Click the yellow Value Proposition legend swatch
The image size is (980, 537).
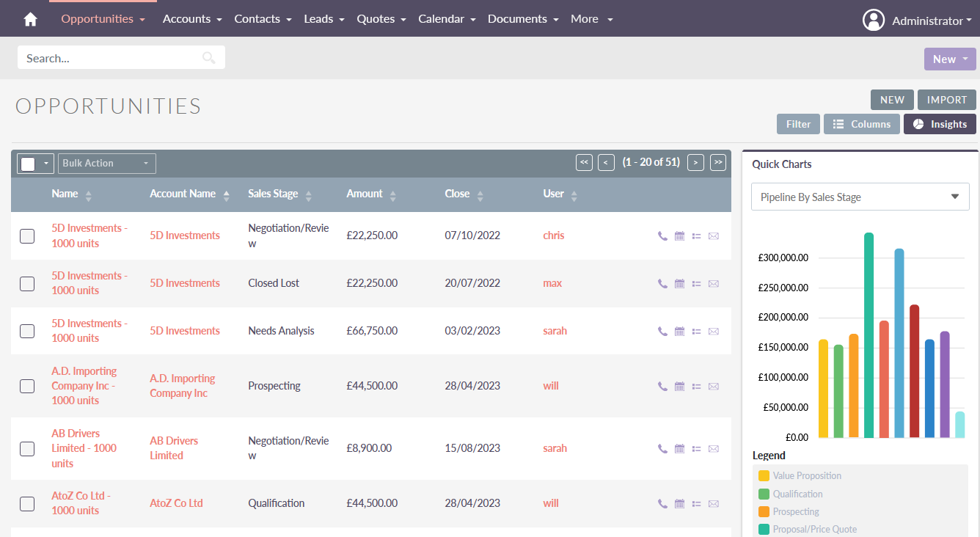click(x=764, y=476)
